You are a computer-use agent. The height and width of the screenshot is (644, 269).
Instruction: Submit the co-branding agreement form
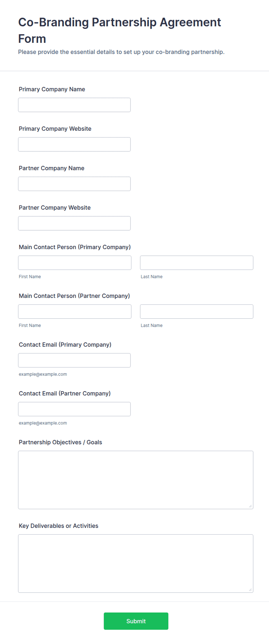coord(136,621)
